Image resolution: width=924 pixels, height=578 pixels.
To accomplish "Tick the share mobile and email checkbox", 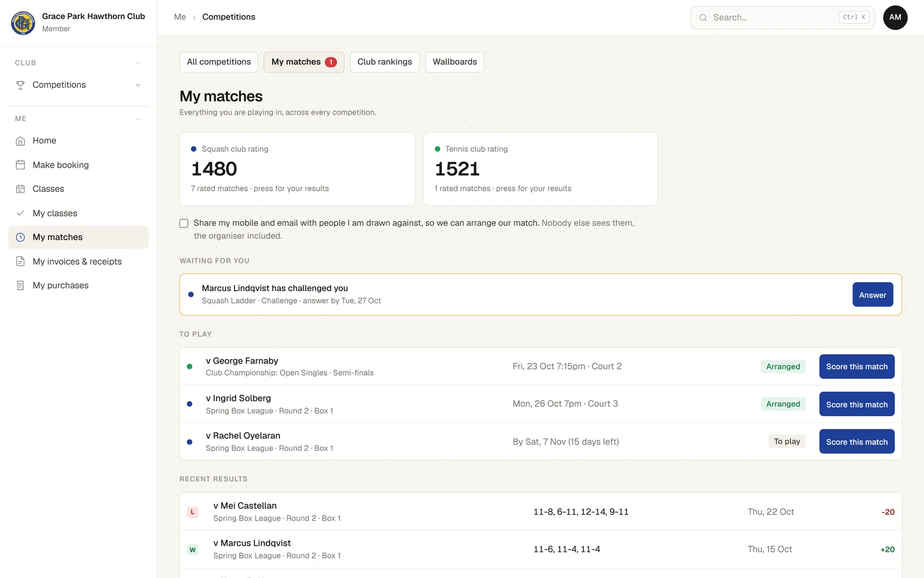I will click(x=184, y=223).
